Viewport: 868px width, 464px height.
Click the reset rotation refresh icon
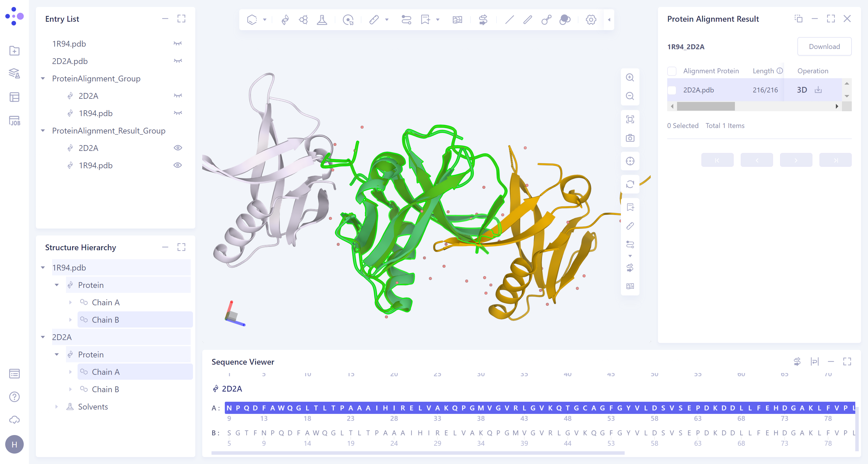(630, 184)
